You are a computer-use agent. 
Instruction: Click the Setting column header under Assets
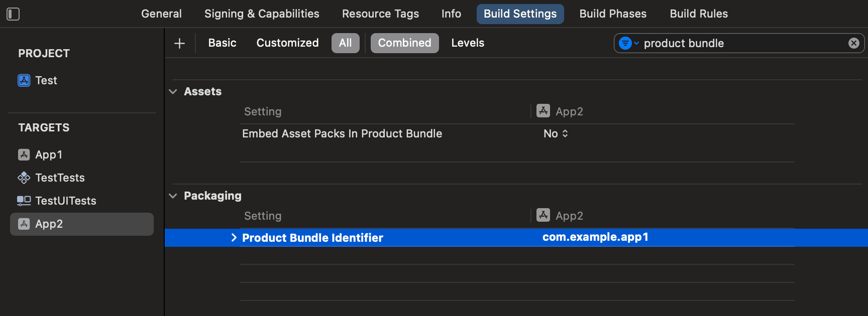click(x=263, y=111)
